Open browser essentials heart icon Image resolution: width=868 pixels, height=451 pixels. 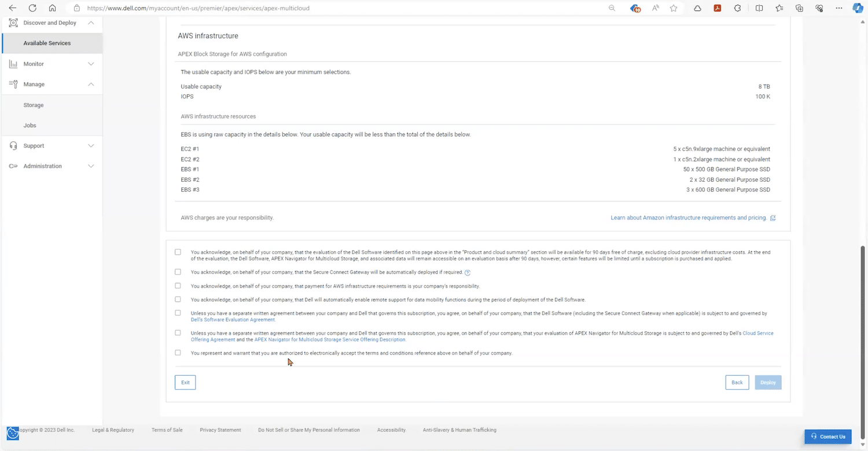(x=819, y=8)
